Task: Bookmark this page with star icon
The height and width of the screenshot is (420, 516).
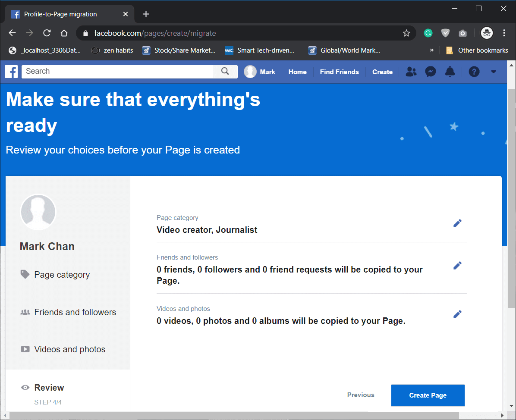Action: coord(406,33)
